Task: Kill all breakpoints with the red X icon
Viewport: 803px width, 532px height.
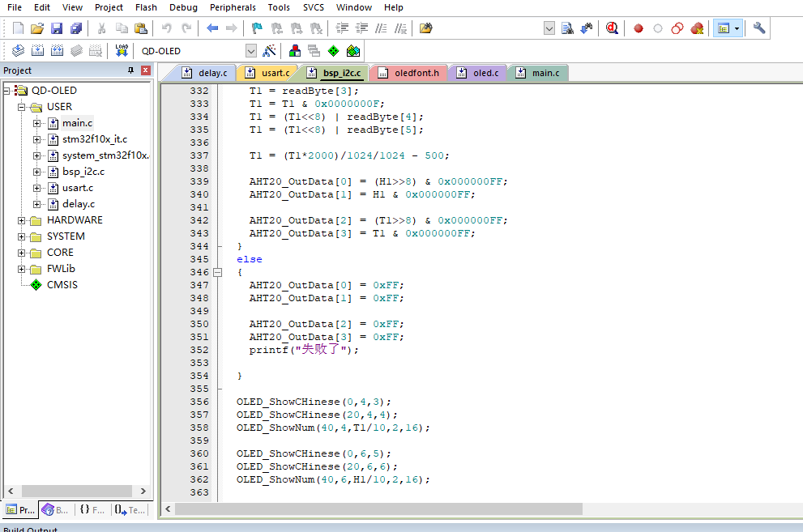Action: point(698,28)
